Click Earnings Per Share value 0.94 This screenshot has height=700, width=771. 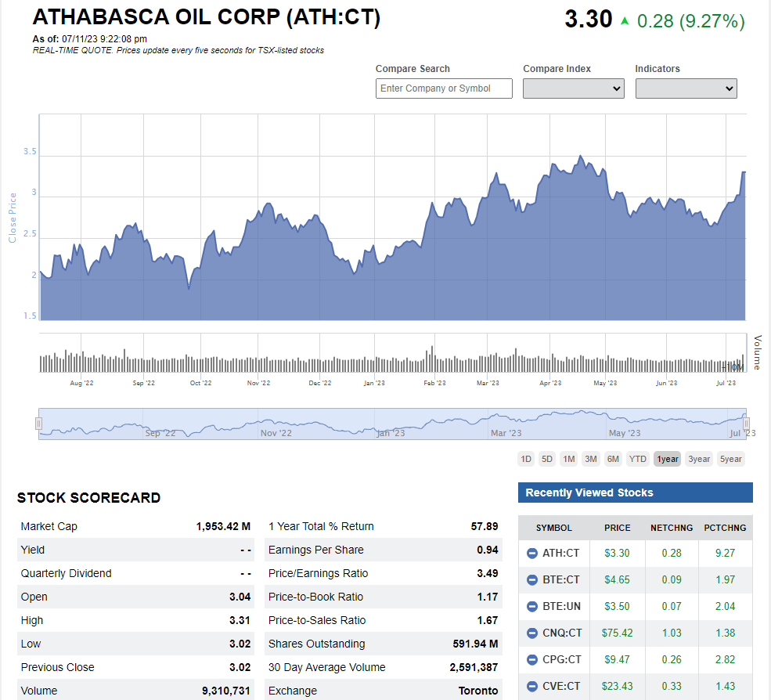[x=488, y=550]
